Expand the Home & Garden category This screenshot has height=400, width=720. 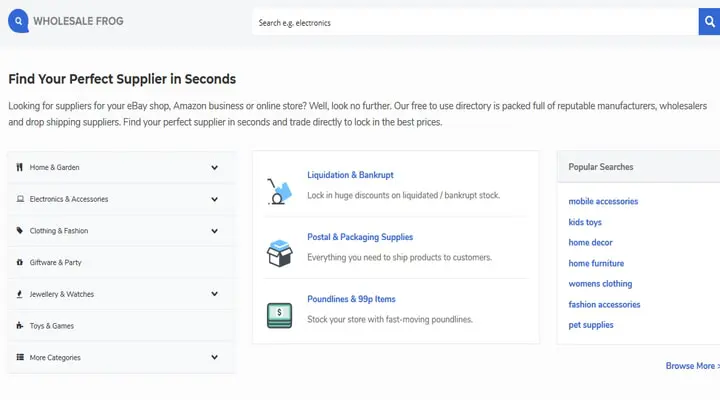pyautogui.click(x=214, y=167)
